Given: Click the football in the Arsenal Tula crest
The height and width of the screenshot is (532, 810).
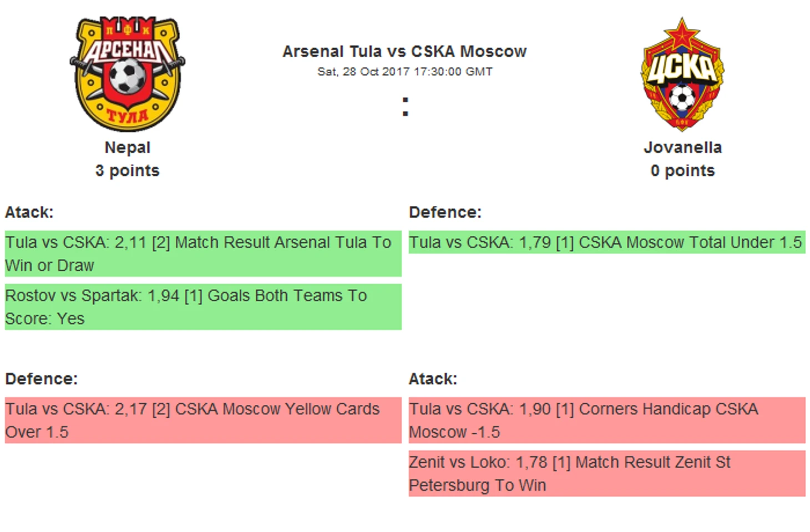Looking at the screenshot, I should pyautogui.click(x=128, y=76).
